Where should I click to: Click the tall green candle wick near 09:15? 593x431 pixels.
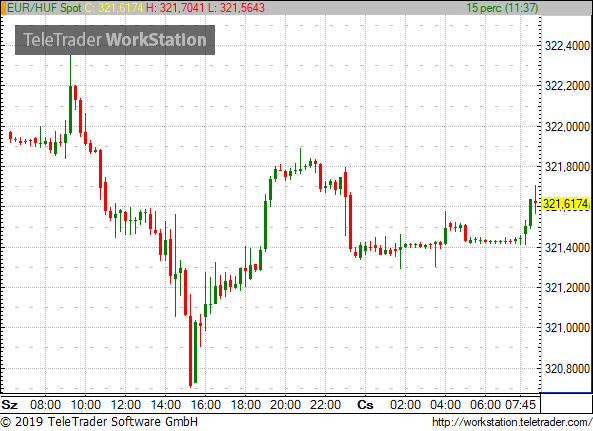pyautogui.click(x=70, y=95)
